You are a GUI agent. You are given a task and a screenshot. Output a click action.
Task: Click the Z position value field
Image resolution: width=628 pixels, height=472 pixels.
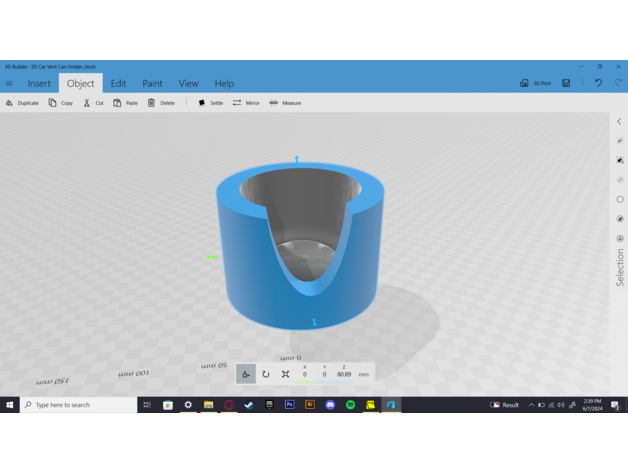click(x=344, y=375)
